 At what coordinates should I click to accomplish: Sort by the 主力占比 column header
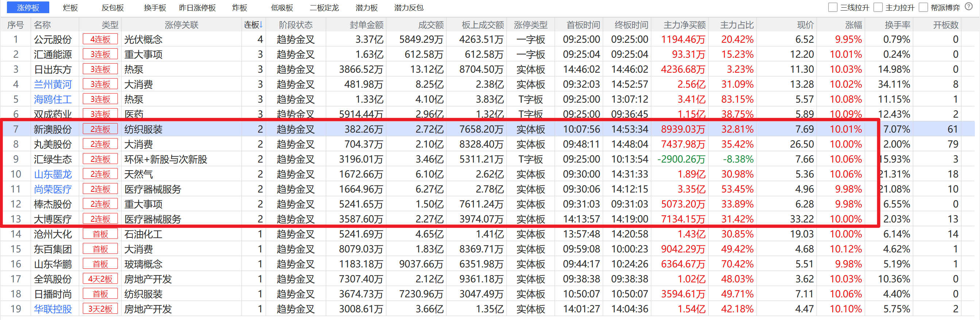click(x=737, y=25)
